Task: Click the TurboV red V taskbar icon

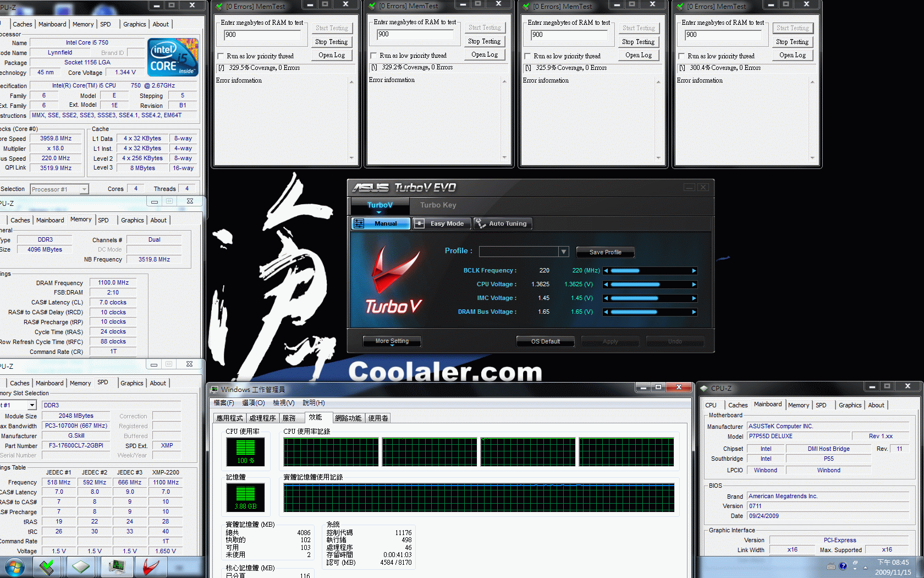Action: [x=150, y=567]
